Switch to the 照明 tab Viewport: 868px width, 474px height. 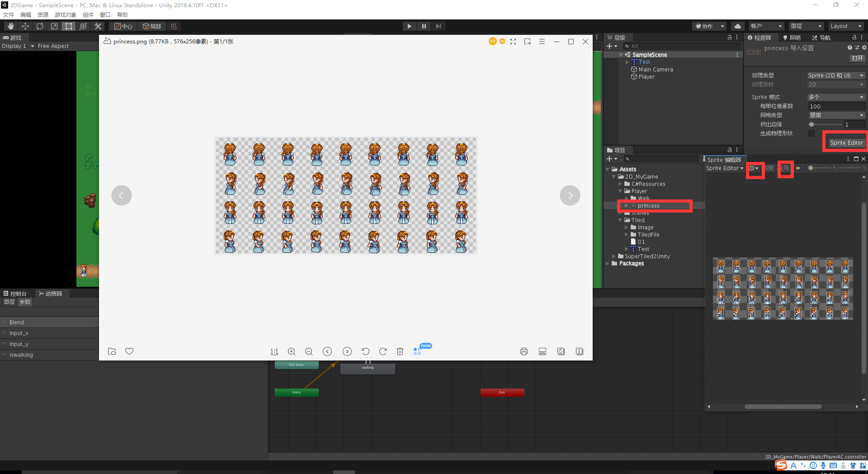click(x=792, y=38)
